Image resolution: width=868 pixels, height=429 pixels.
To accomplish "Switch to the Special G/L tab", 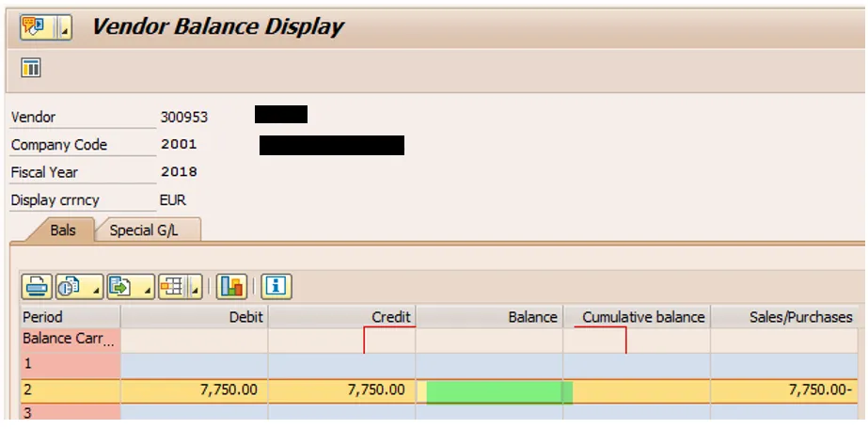I will pyautogui.click(x=144, y=230).
